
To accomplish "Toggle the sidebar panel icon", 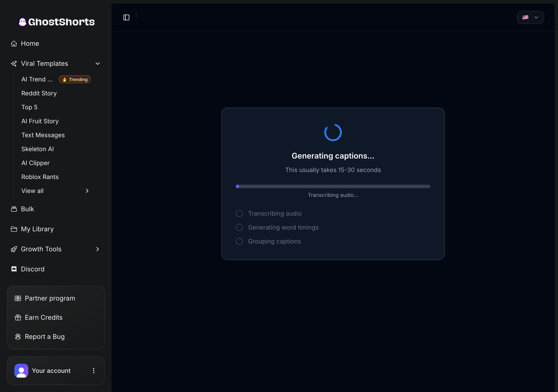I will pos(126,17).
